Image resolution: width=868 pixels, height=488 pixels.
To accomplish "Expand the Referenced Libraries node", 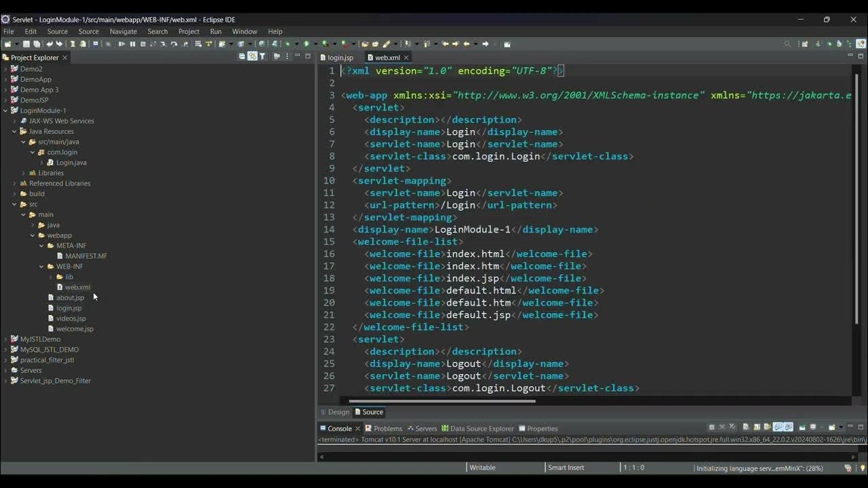I will (x=14, y=183).
